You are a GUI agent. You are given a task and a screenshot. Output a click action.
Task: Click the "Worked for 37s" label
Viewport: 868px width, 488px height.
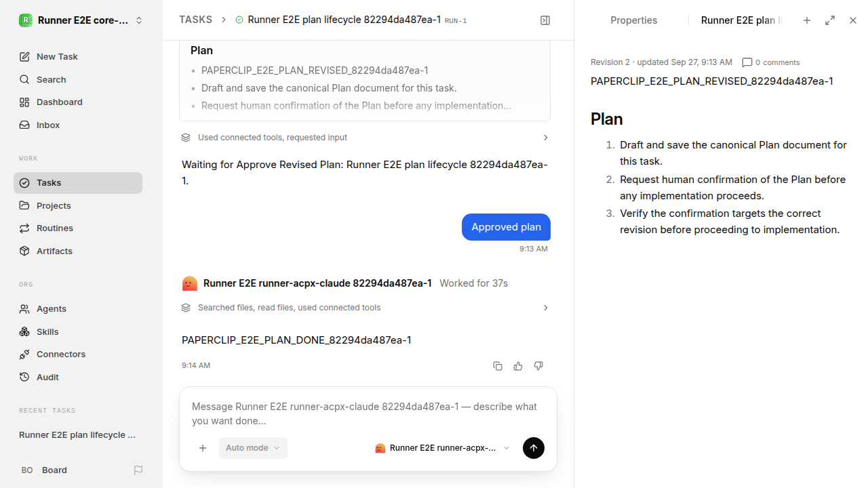[473, 283]
